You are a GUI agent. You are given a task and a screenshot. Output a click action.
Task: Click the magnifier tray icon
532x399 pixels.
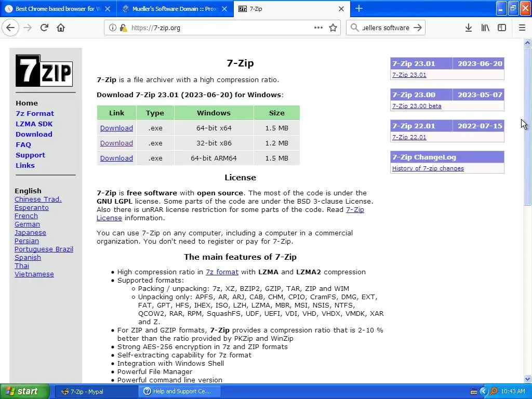coord(494,391)
